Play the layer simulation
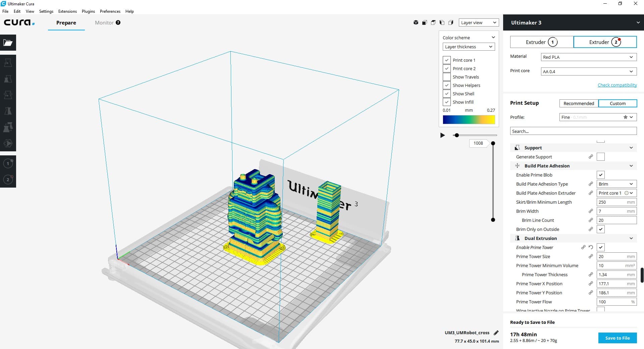 tap(442, 135)
